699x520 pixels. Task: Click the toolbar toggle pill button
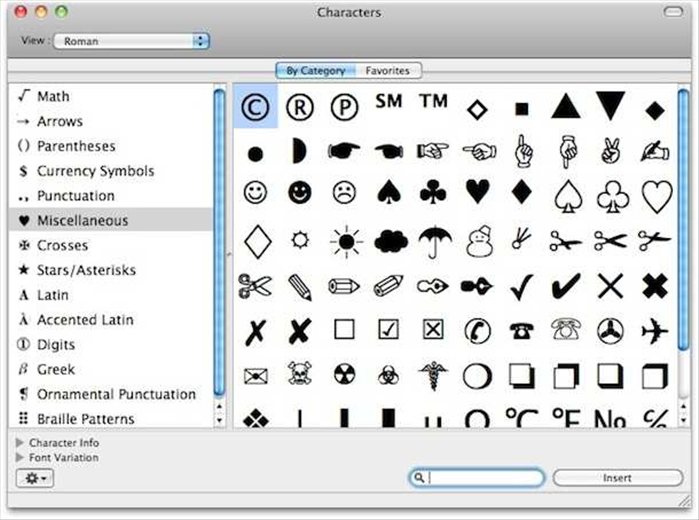point(673,12)
